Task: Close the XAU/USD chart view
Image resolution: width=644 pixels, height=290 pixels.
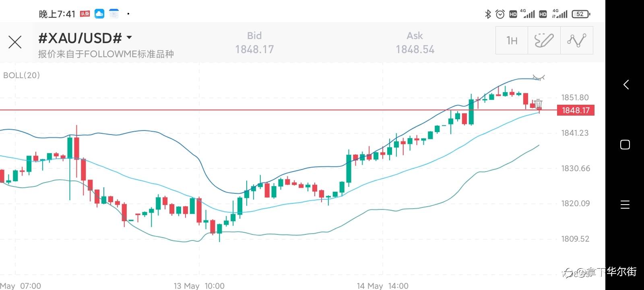Action: pos(15,42)
